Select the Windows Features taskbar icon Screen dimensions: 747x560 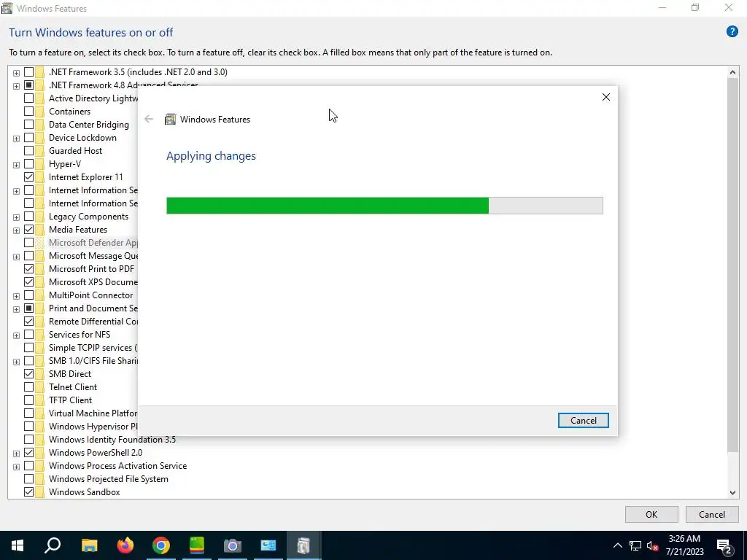click(304, 545)
